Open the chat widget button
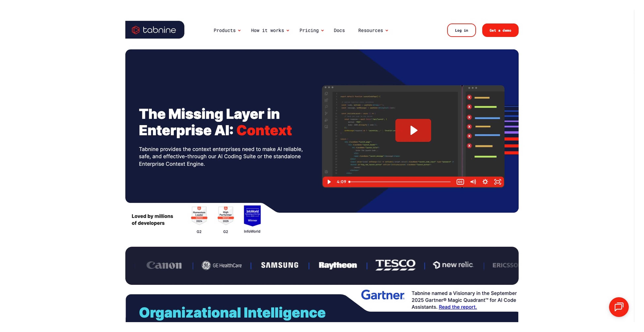Screen dimensions: 644x332 click(618, 307)
